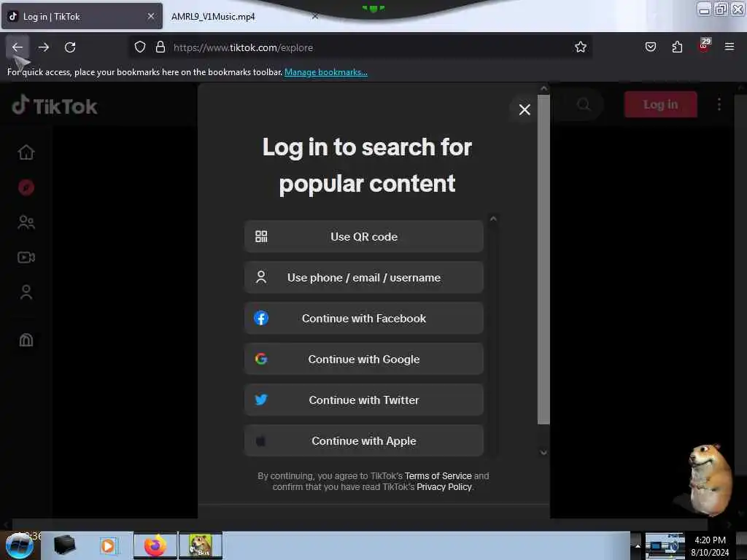Choose Use phone / email / username
This screenshot has height=560, width=747.
pos(363,277)
